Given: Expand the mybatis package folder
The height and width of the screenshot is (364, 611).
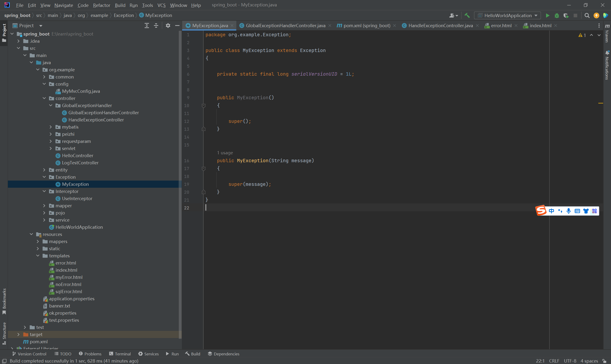Looking at the screenshot, I should (x=51, y=127).
